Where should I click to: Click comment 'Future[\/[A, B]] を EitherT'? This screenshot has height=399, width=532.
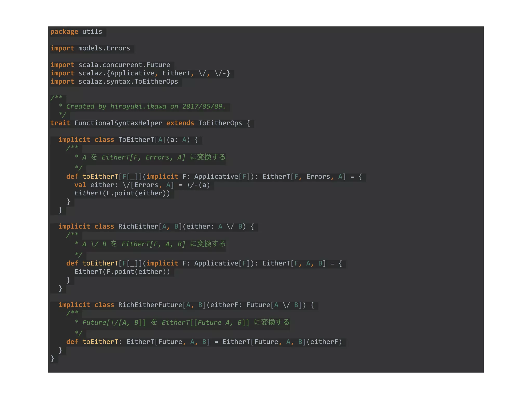coord(182,322)
